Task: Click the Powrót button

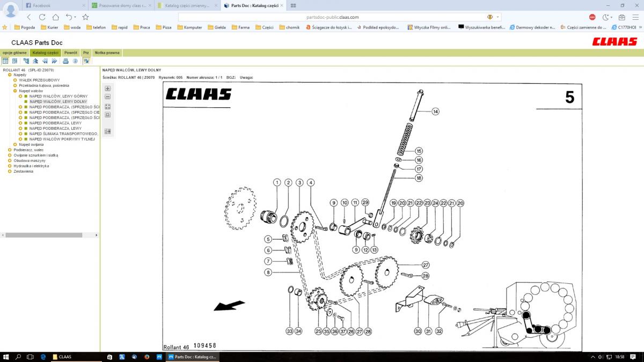Action: tap(71, 53)
